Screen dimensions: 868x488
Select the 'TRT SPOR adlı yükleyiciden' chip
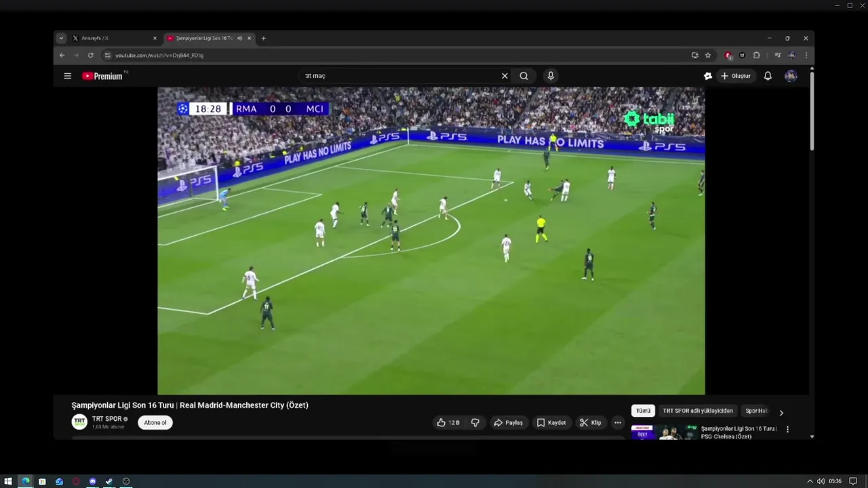click(698, 411)
